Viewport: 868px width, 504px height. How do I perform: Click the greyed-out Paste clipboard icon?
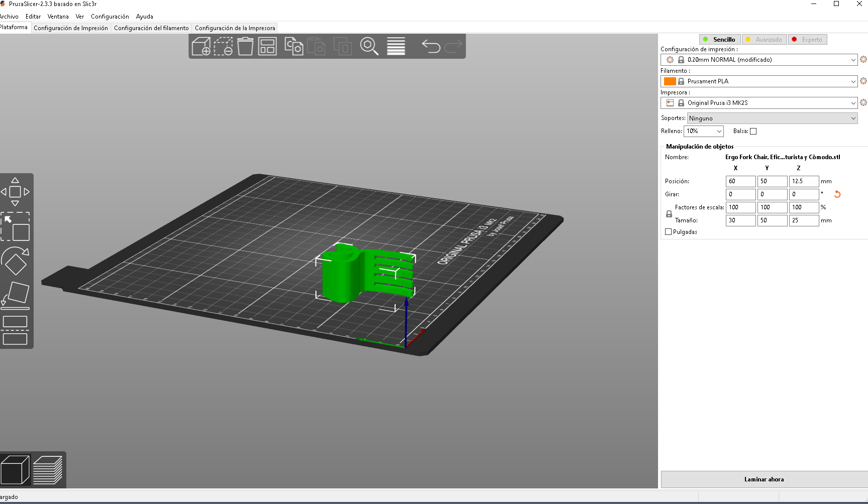pos(316,46)
